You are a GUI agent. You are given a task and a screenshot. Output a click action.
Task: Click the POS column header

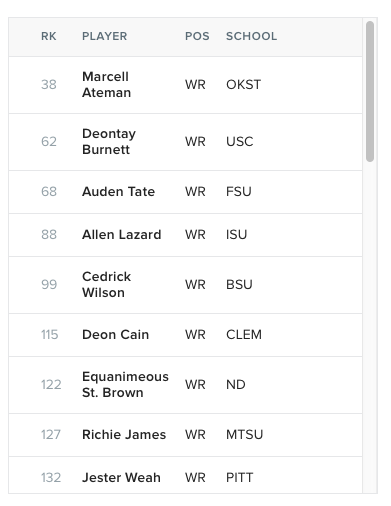197,36
